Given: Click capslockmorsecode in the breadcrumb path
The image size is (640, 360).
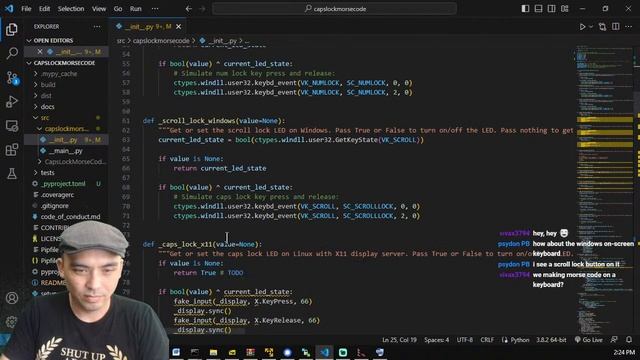Looking at the screenshot, I should (161, 41).
